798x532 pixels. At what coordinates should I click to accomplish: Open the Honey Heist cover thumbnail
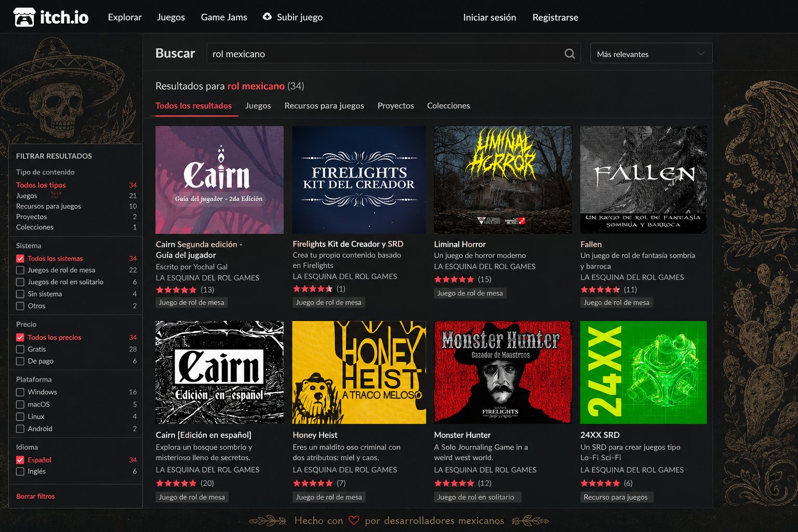coord(359,373)
